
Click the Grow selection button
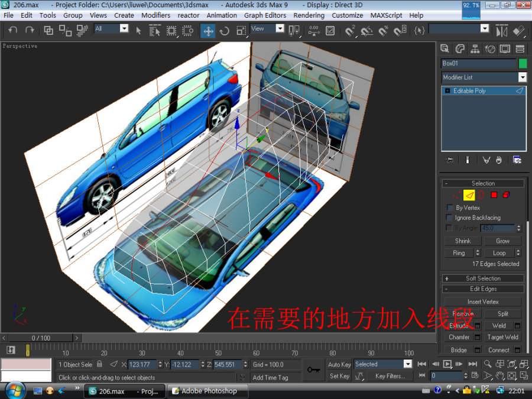[502, 241]
